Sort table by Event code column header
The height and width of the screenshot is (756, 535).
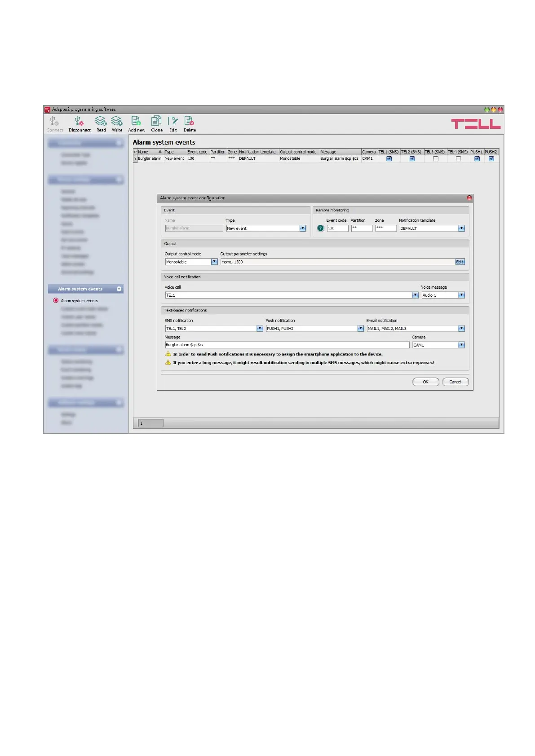coord(198,152)
